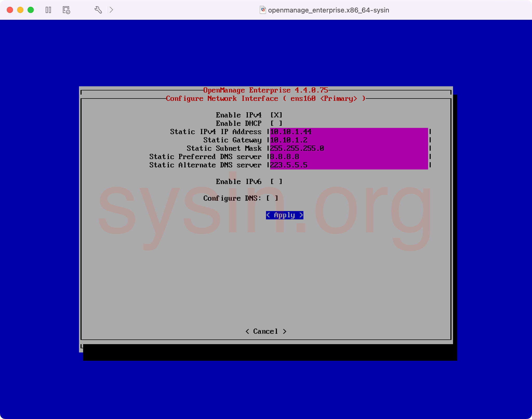Click the green fullscreen window button
Image resolution: width=532 pixels, height=419 pixels.
pos(31,10)
